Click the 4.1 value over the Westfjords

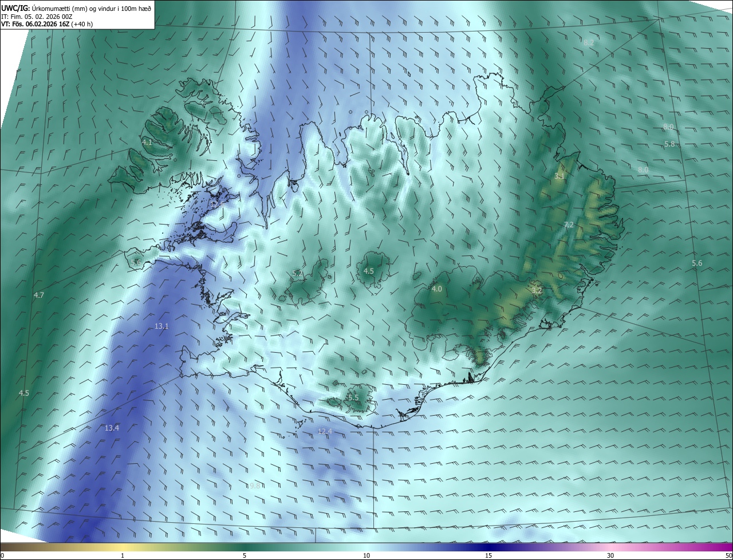(147, 142)
